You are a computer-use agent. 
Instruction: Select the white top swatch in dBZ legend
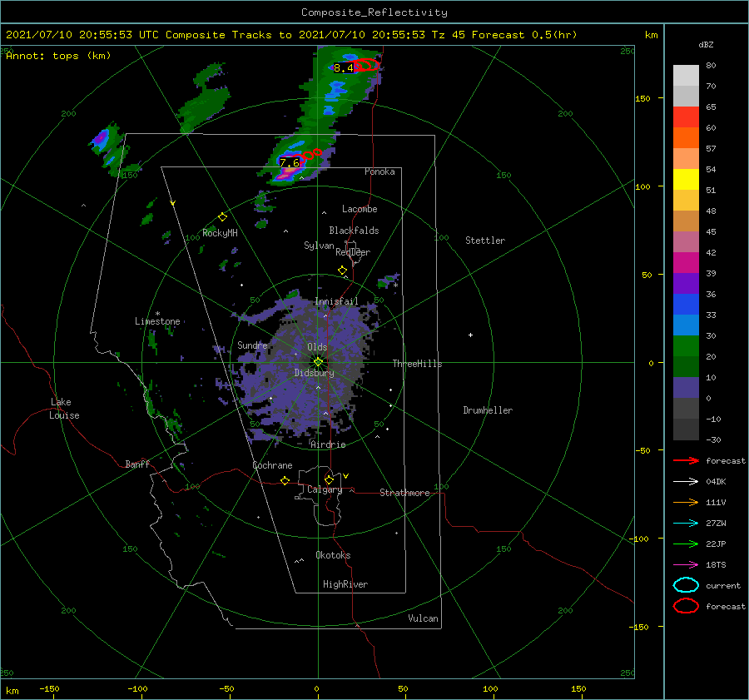686,76
